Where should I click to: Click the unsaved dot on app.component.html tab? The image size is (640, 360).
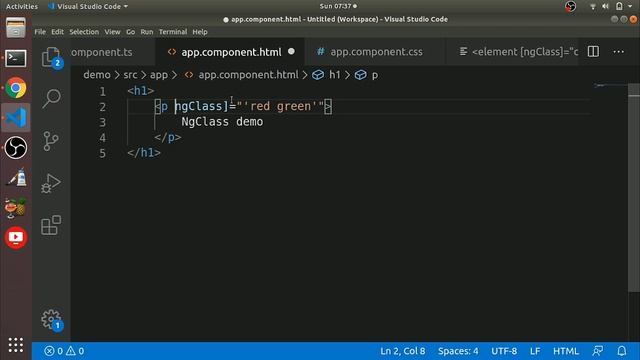coord(291,51)
